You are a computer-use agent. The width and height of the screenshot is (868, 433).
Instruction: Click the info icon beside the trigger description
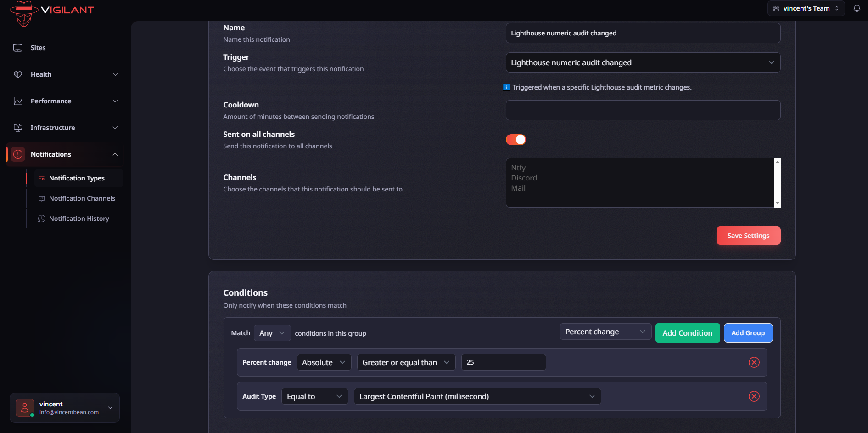506,87
